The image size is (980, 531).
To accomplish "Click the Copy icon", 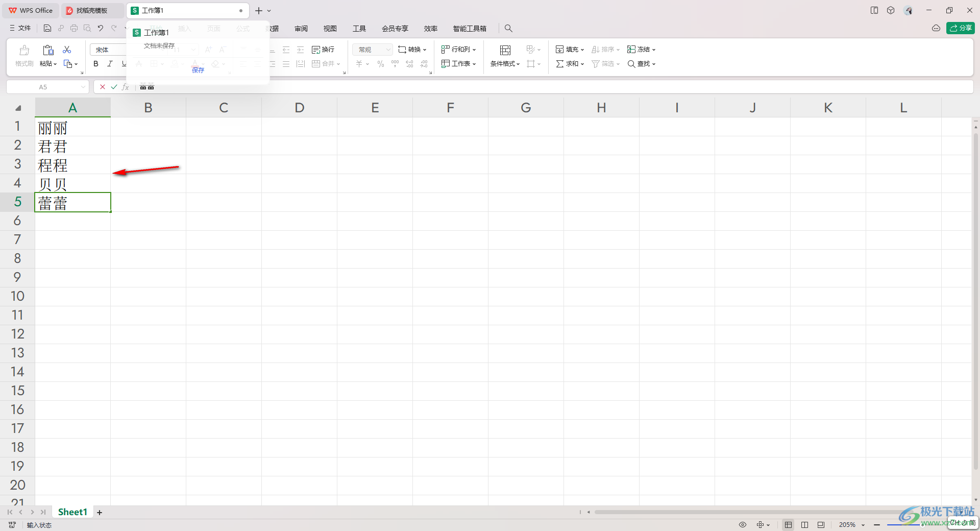I will point(68,64).
